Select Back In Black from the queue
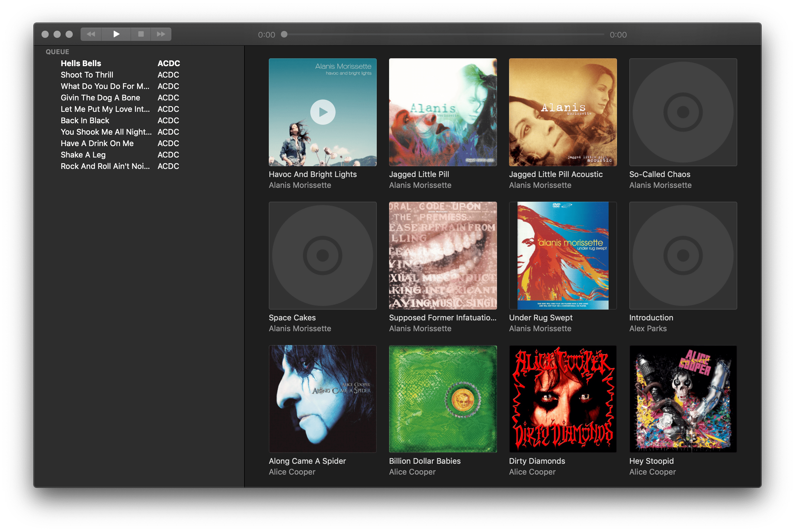 pyautogui.click(x=85, y=120)
